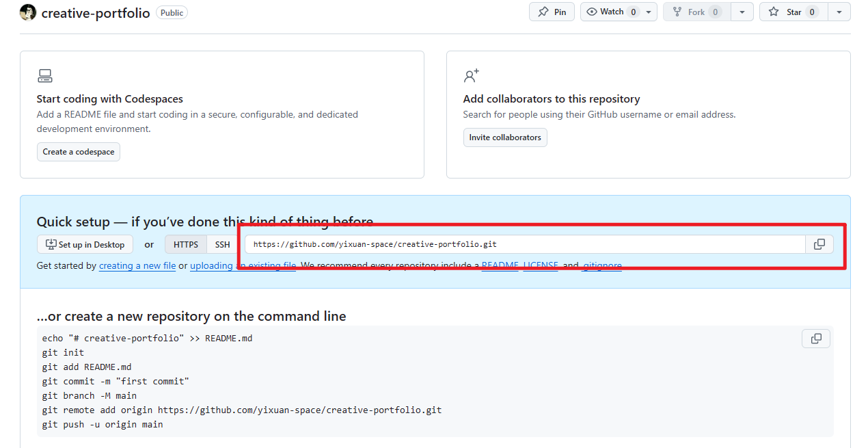868x448 pixels.
Task: Click the add collaborators person icon
Action: (471, 75)
